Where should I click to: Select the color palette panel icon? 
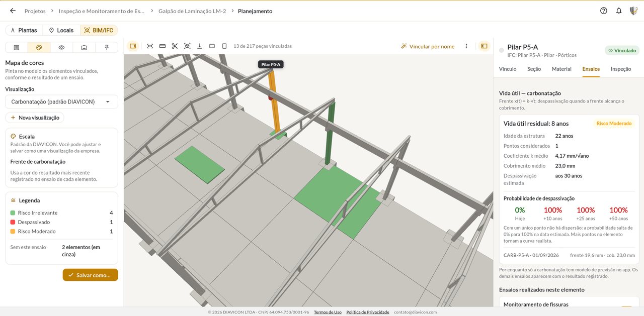tap(39, 47)
